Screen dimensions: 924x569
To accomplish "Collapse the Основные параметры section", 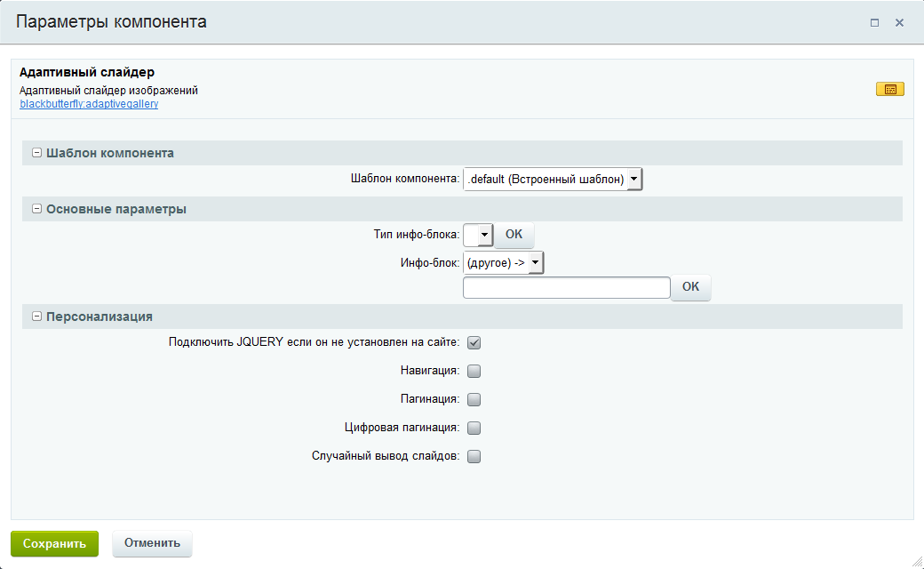I will point(36,209).
